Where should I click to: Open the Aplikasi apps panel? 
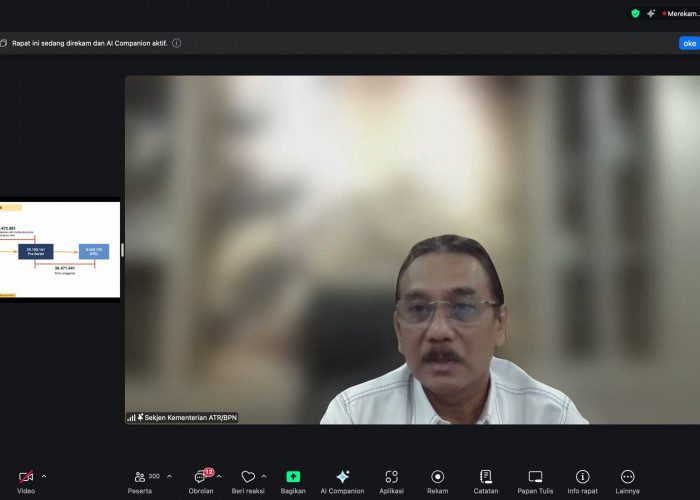(x=391, y=477)
